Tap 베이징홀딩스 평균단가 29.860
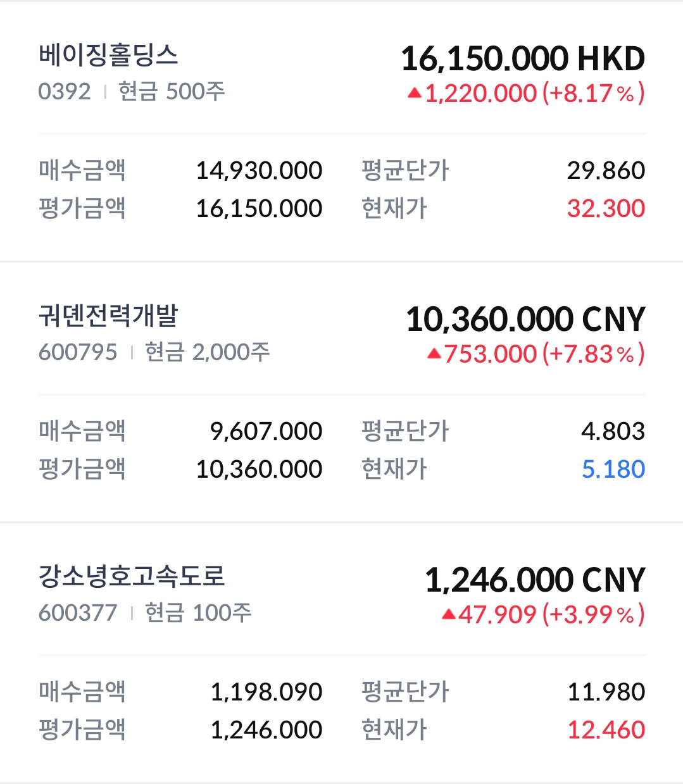This screenshot has width=683, height=784. click(606, 171)
